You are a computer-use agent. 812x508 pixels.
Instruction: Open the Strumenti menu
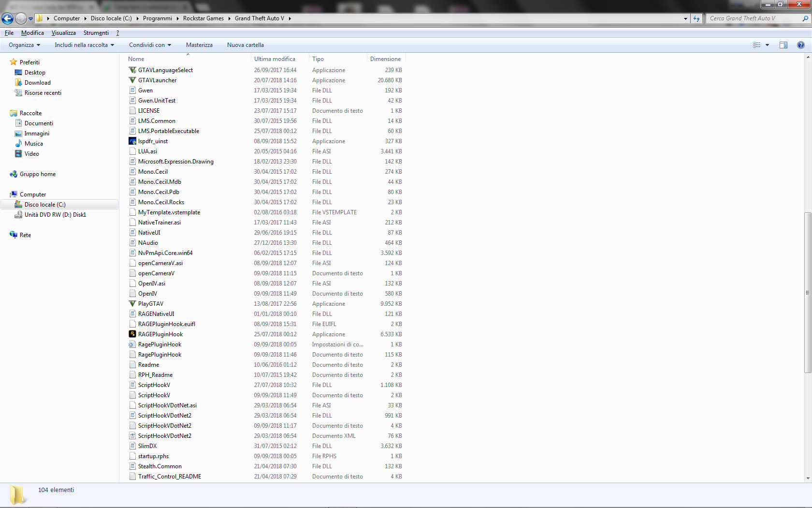coord(96,33)
